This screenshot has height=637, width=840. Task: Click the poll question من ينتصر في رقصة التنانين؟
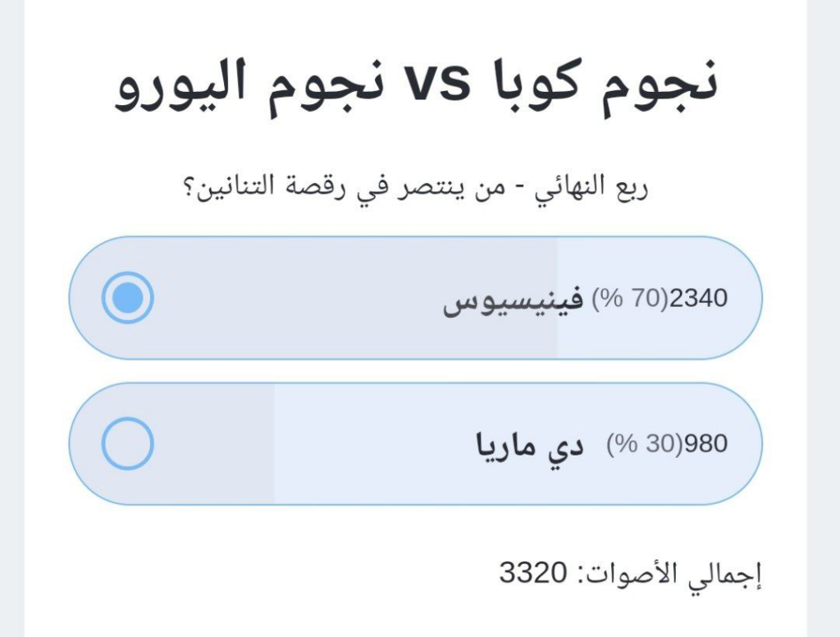click(362, 188)
